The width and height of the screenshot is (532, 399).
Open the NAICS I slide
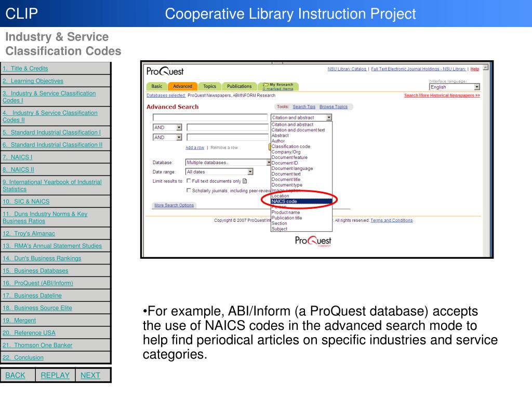17,157
